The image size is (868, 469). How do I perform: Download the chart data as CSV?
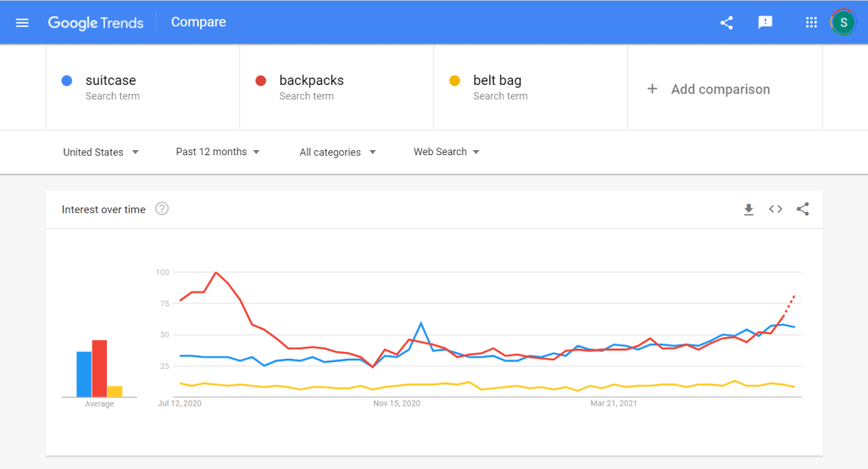748,209
